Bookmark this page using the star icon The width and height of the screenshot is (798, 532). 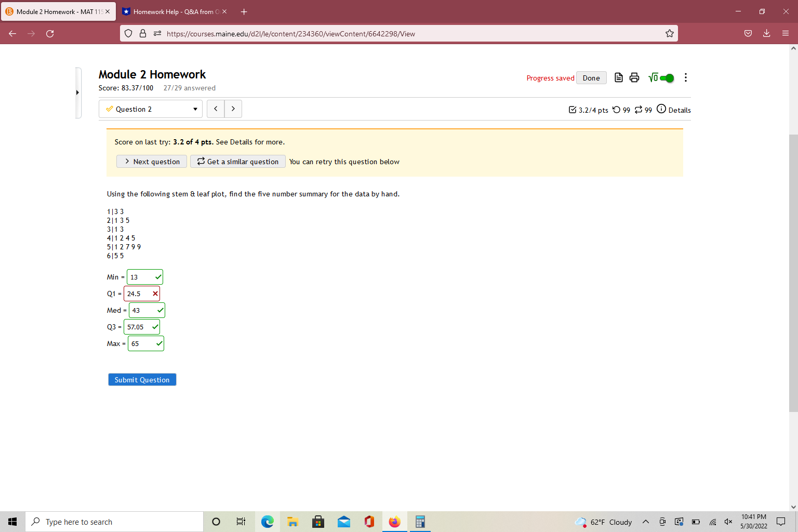point(670,33)
